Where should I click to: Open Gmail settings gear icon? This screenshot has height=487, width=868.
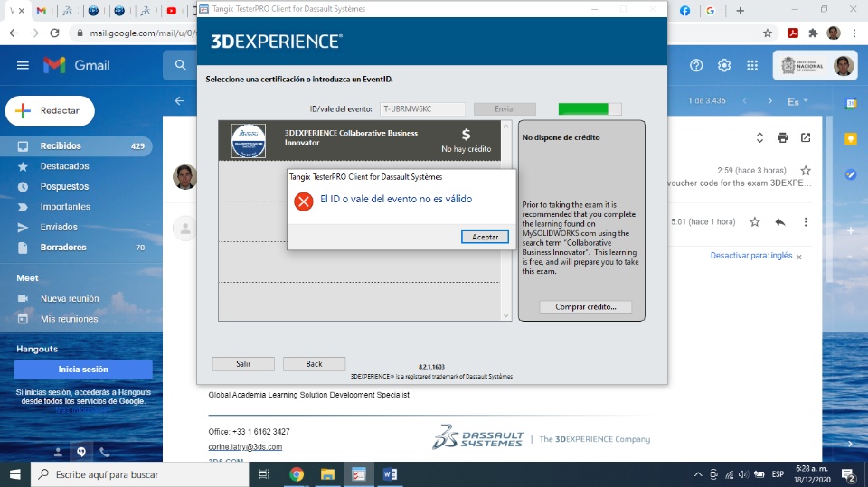click(x=724, y=65)
